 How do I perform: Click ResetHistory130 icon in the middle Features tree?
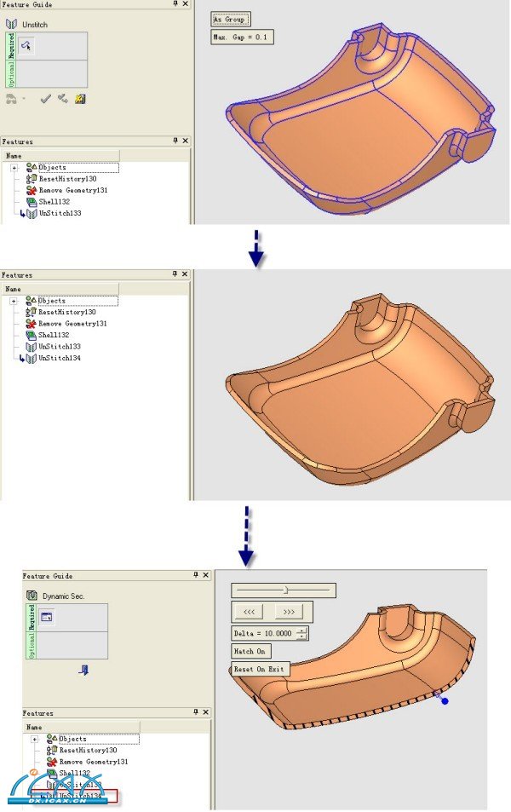click(x=31, y=312)
